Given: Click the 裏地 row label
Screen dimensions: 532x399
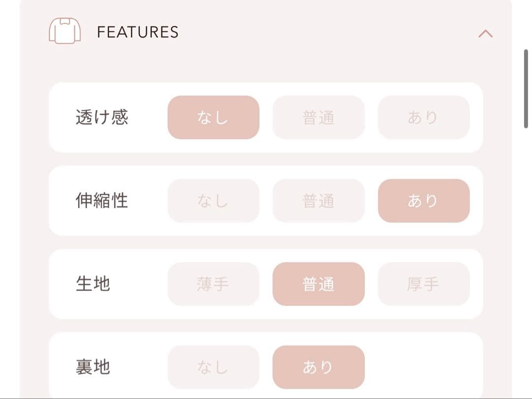Looking at the screenshot, I should point(93,366).
